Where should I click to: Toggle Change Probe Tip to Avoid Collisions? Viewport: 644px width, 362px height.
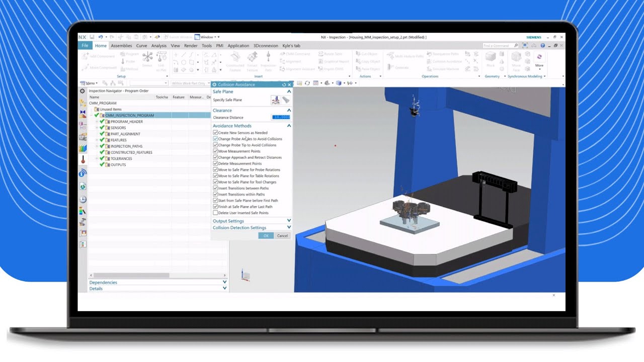coord(215,145)
